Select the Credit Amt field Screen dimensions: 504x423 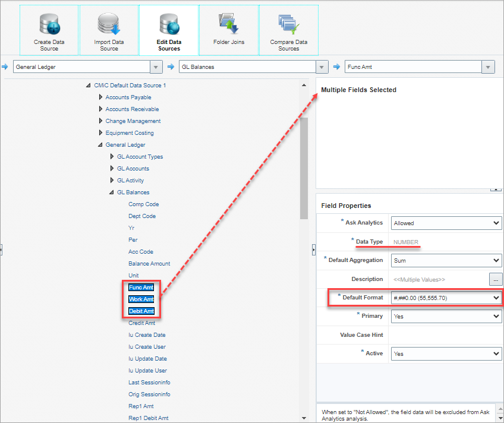click(x=141, y=323)
